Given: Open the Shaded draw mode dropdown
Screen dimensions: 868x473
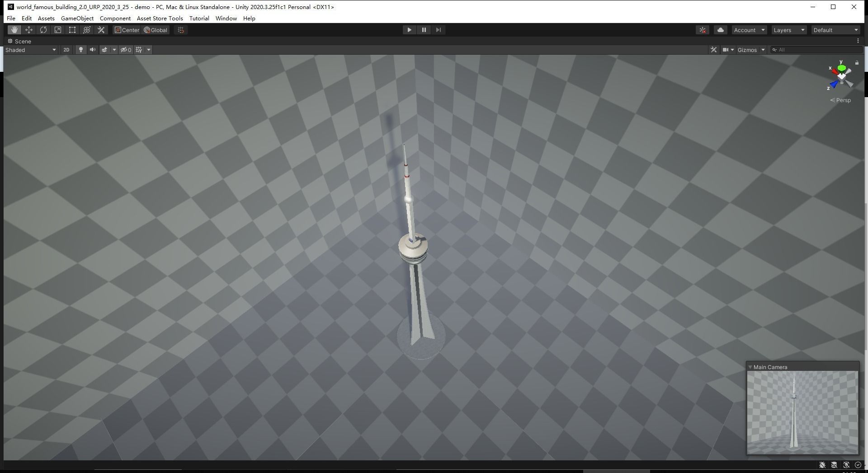Looking at the screenshot, I should click(x=31, y=50).
